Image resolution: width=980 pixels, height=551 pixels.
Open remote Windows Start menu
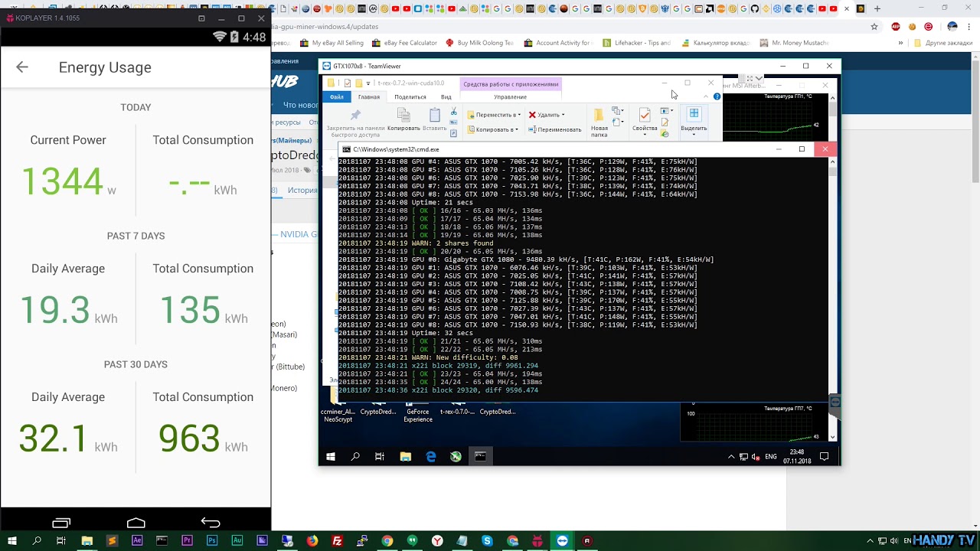(331, 457)
